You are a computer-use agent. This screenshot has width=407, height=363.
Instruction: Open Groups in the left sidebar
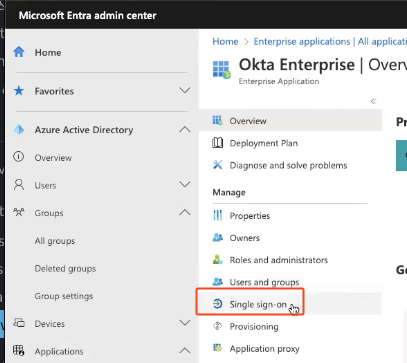click(x=49, y=213)
